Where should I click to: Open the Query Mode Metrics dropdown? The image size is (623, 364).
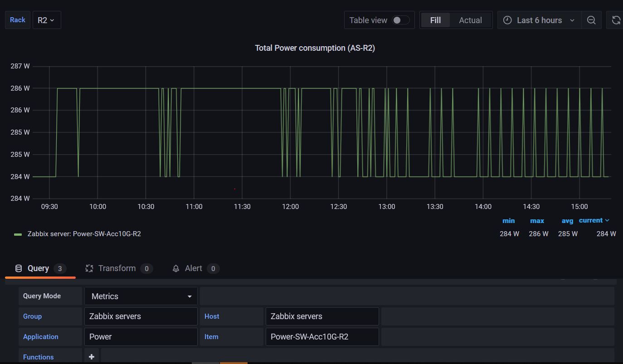pos(141,296)
